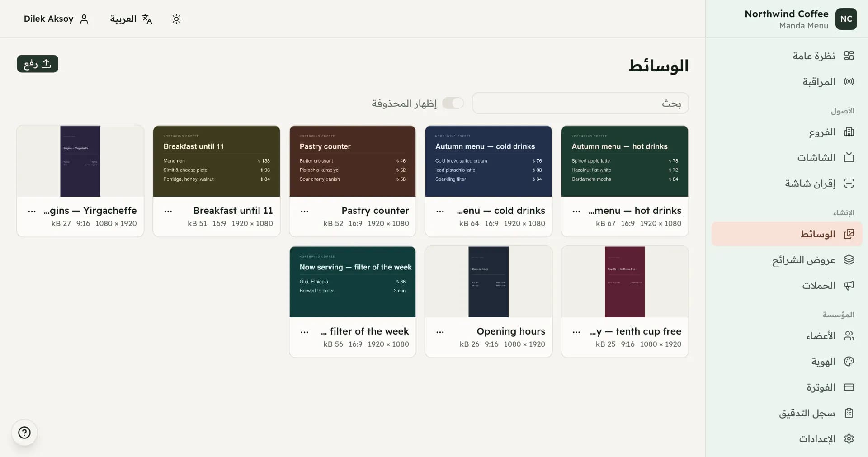Open Branches via the building icon
This screenshot has width=868, height=457.
tap(849, 132)
